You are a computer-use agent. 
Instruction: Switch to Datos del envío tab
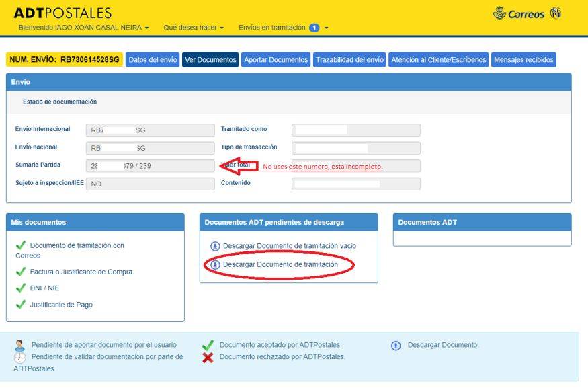tap(153, 60)
